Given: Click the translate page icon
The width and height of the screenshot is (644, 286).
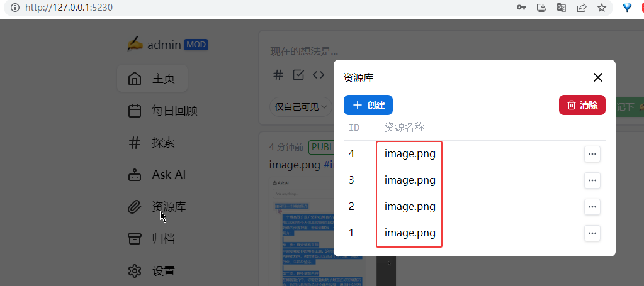Looking at the screenshot, I should 562,8.
